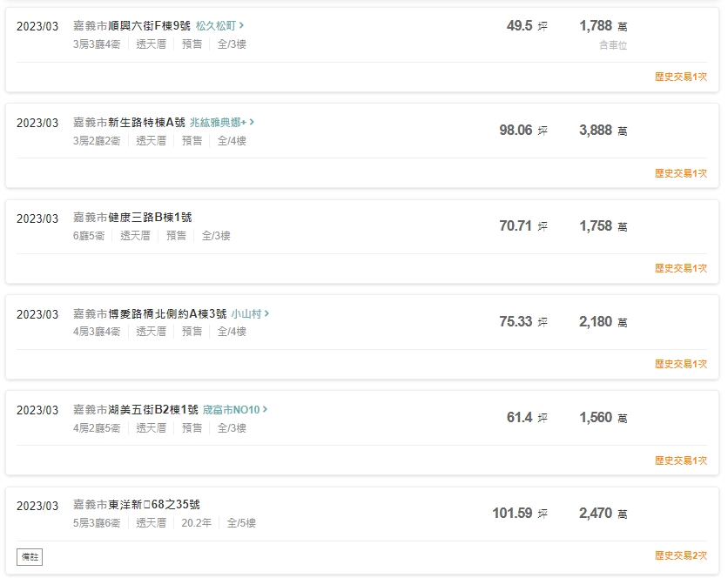Click the 備註 note tag
This screenshot has width=728, height=578.
(29, 556)
